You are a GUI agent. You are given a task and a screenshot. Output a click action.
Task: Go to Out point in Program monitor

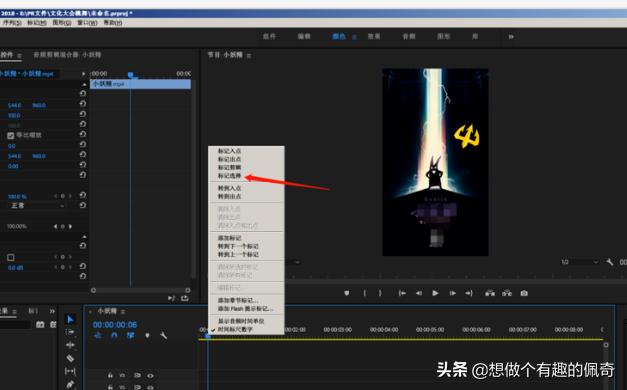point(469,293)
